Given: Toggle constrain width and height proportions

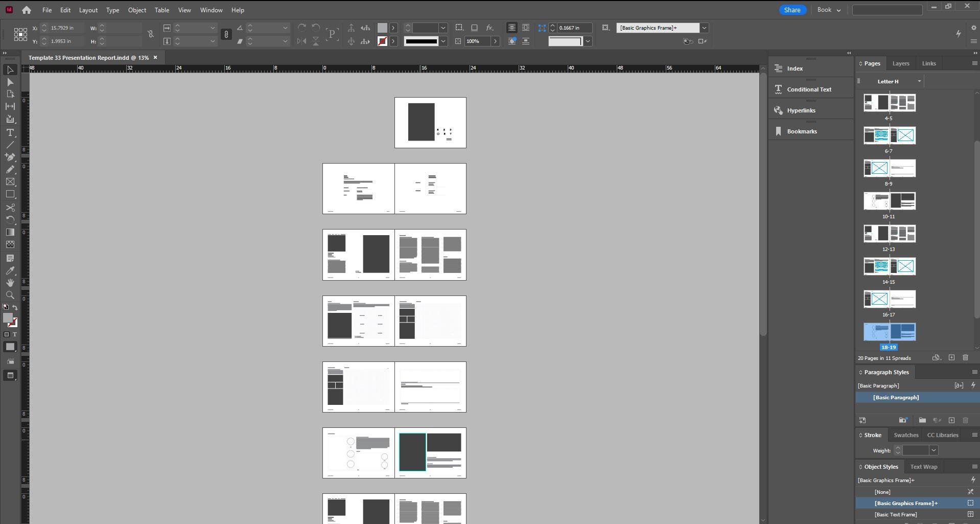Looking at the screenshot, I should coord(151,34).
